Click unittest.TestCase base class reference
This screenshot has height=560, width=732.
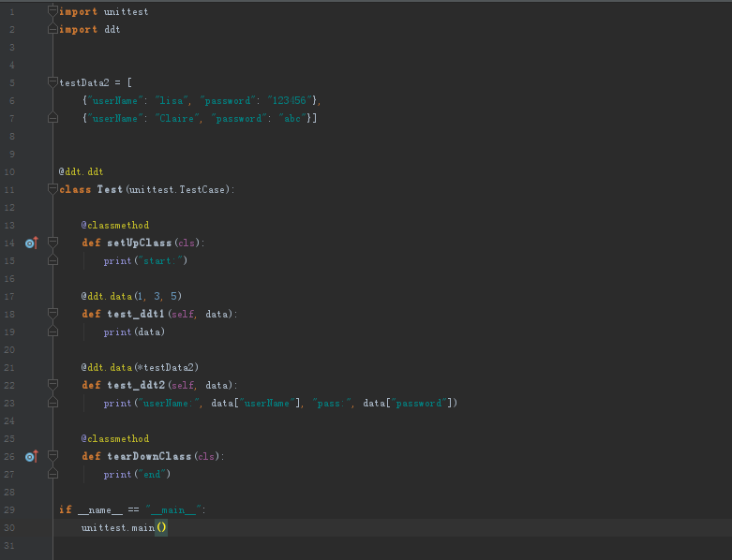tap(177, 189)
